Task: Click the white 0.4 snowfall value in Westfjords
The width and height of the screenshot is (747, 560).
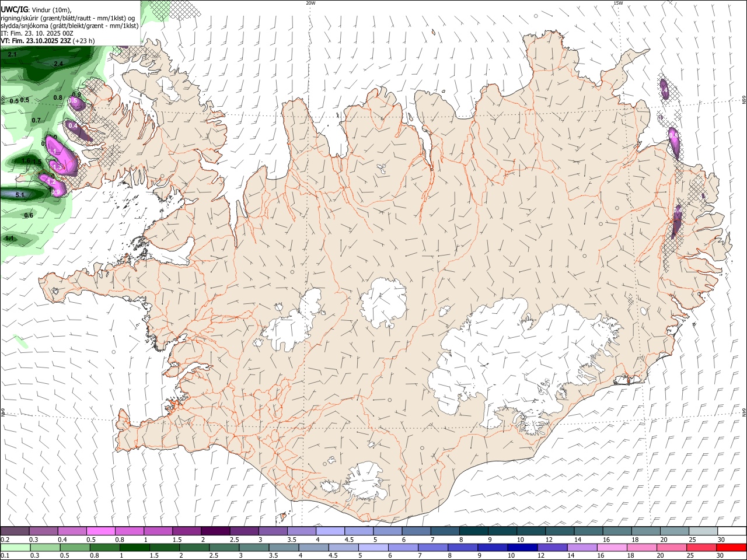Action: 73,125
